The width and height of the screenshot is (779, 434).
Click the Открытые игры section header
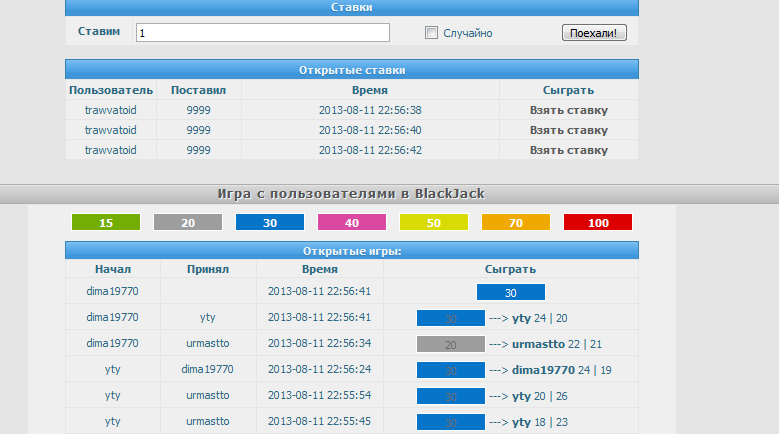[x=352, y=251]
